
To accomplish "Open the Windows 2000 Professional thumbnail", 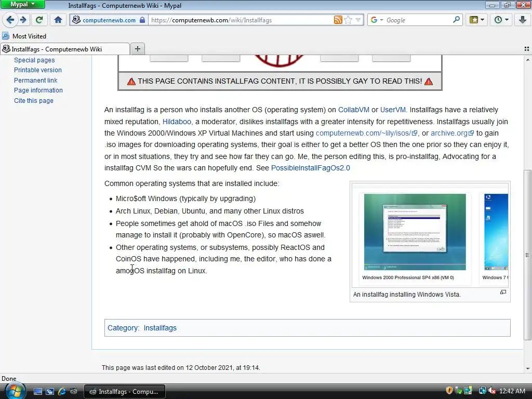I will click(415, 232).
